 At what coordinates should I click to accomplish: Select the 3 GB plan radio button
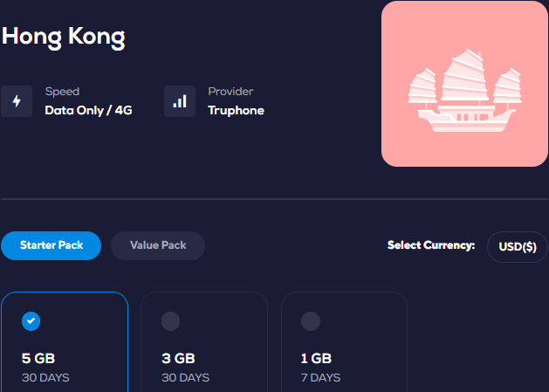coord(171,321)
